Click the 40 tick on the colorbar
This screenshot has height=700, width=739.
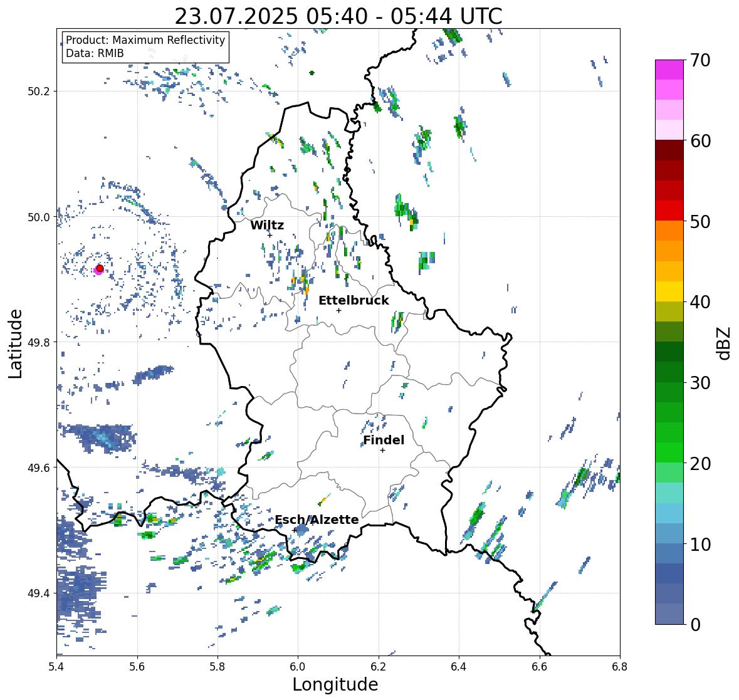pyautogui.click(x=700, y=302)
